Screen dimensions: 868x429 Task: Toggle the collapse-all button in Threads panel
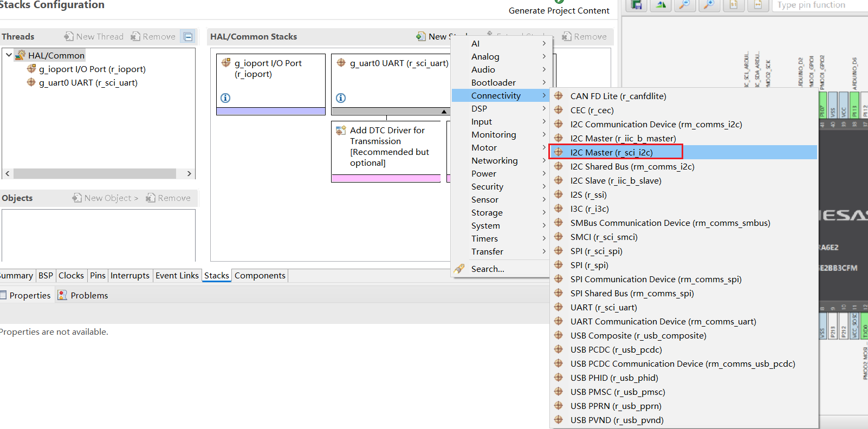click(188, 37)
